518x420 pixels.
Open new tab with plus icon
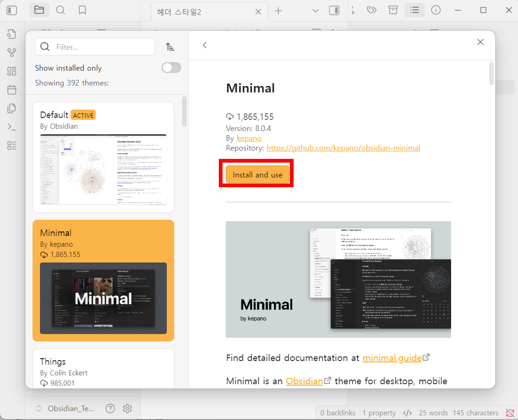tap(278, 11)
